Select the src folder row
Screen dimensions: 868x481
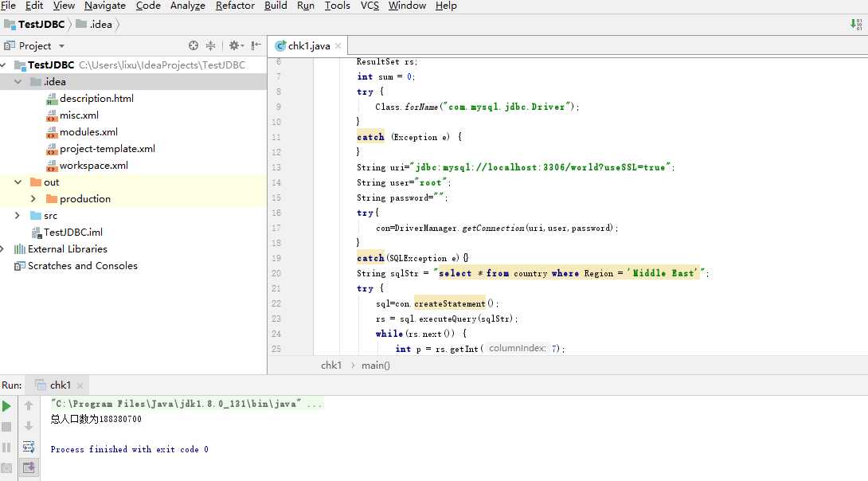(x=133, y=215)
